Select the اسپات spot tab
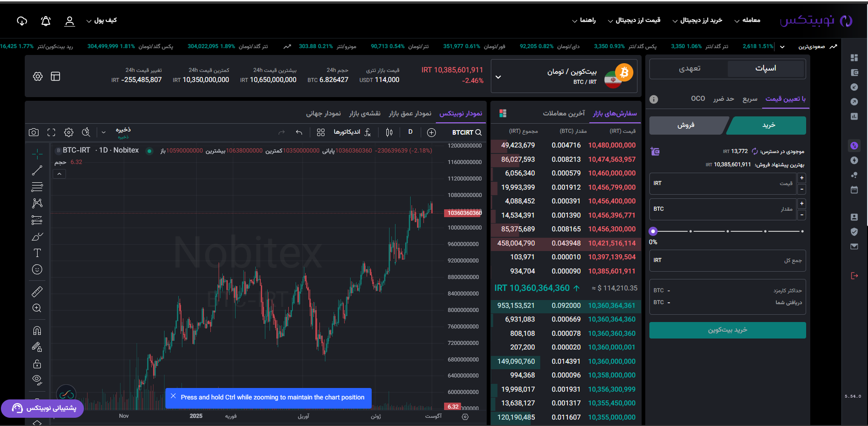868x426 pixels. 766,69
